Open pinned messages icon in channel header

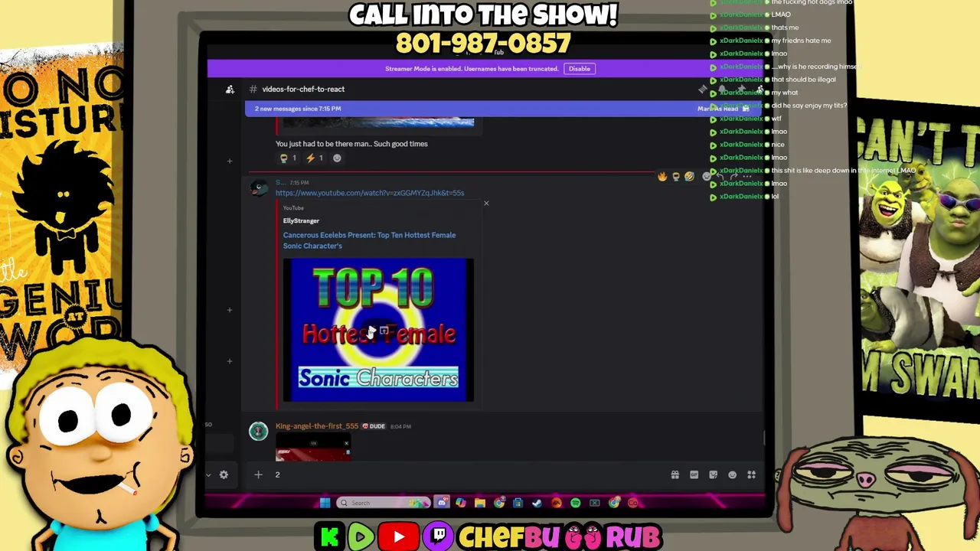click(741, 89)
